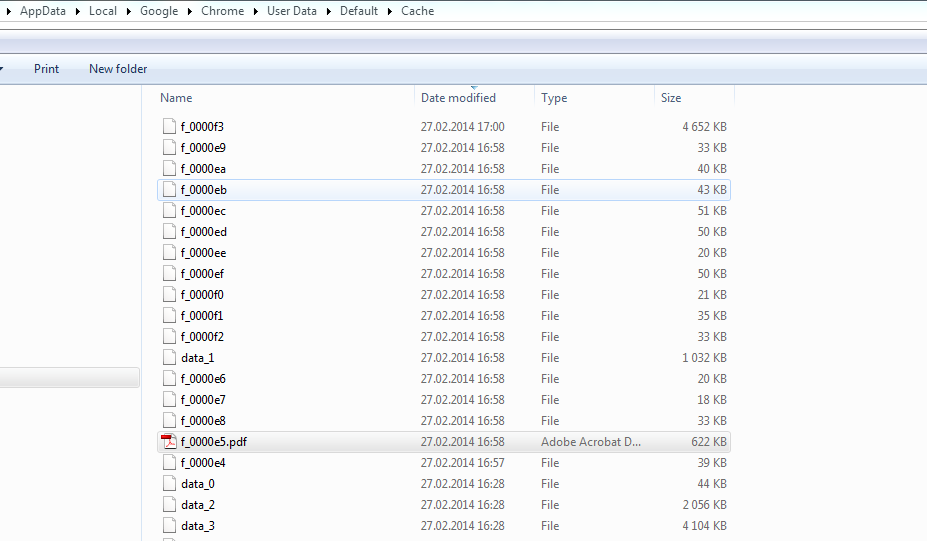
Task: Click the New folder toolbar button
Action: pos(118,69)
